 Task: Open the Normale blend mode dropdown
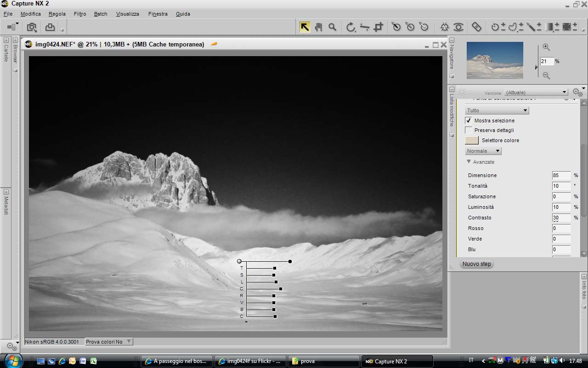(x=483, y=151)
